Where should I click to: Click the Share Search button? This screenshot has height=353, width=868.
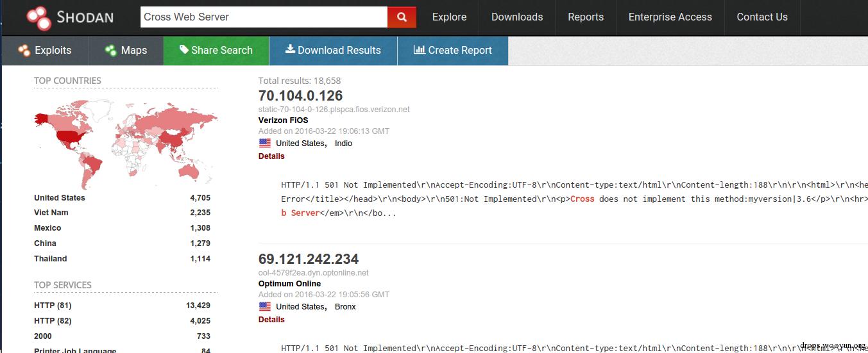216,51
